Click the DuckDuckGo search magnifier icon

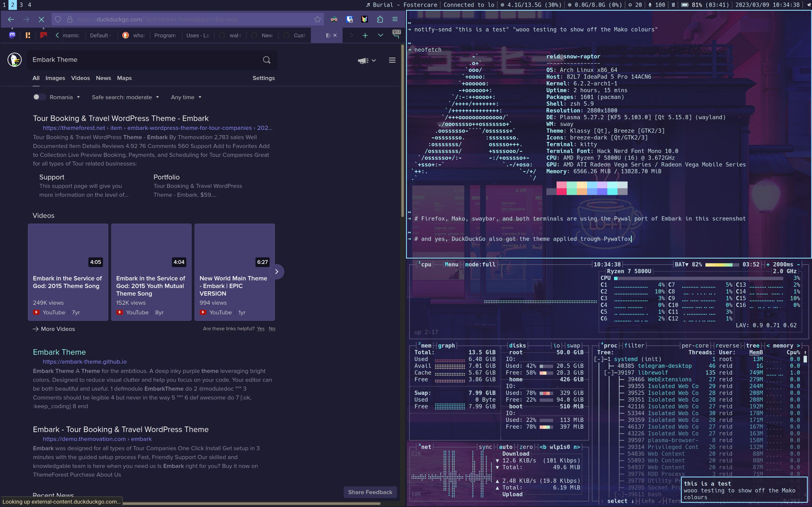coord(266,60)
